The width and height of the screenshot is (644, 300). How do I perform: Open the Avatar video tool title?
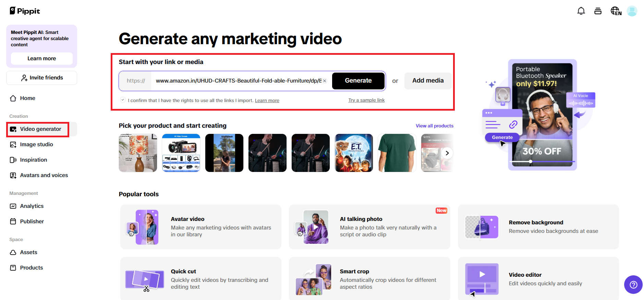tap(187, 219)
